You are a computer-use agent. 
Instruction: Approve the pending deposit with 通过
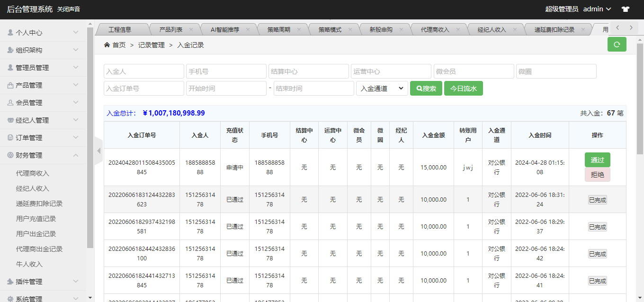click(x=597, y=160)
